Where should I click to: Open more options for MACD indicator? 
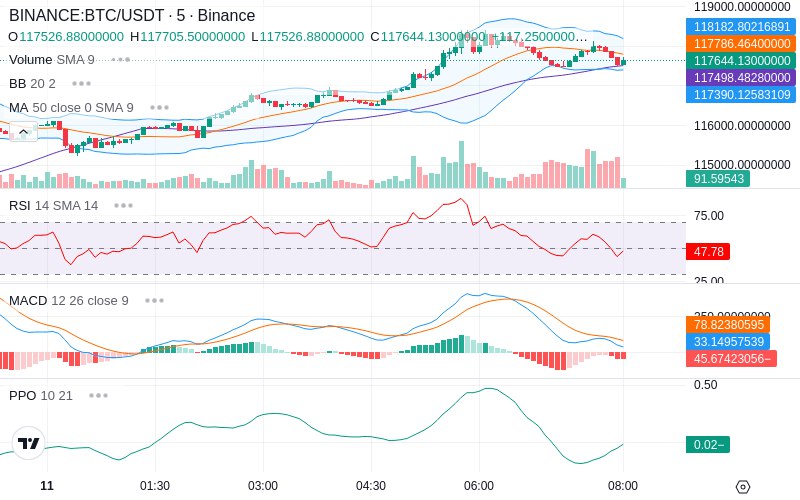click(154, 301)
